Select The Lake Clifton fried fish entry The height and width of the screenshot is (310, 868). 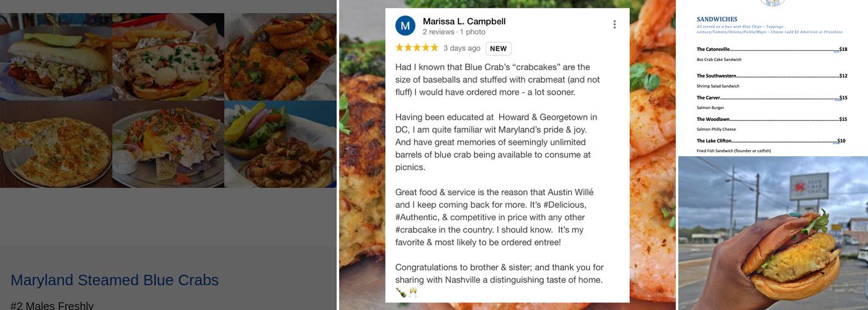tap(771, 146)
